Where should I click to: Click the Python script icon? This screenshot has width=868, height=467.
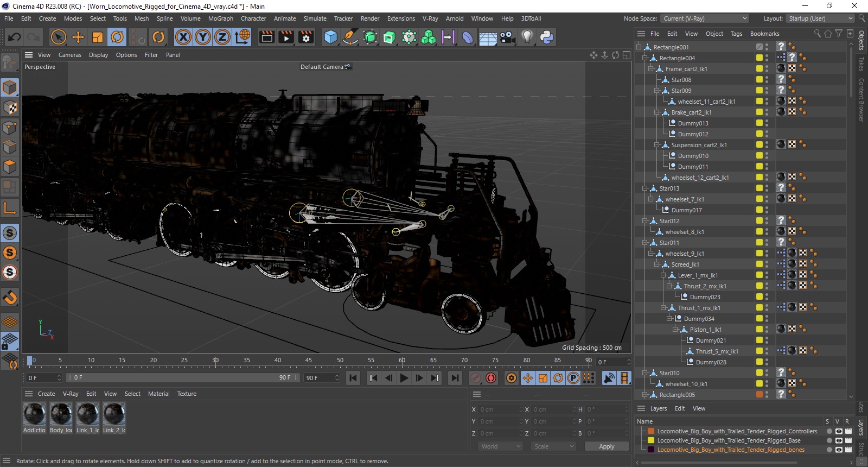[547, 37]
